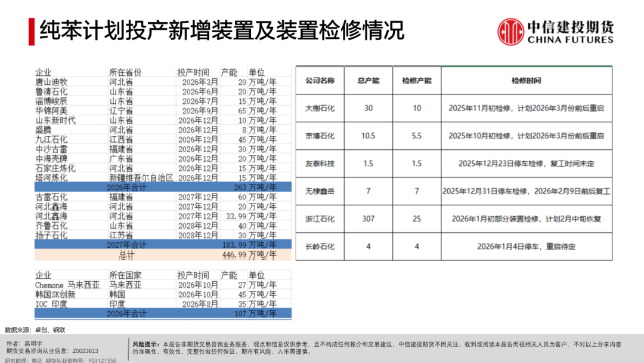
Task: Click the 数据来源：卓创、钢联 source note
Action: 35,330
